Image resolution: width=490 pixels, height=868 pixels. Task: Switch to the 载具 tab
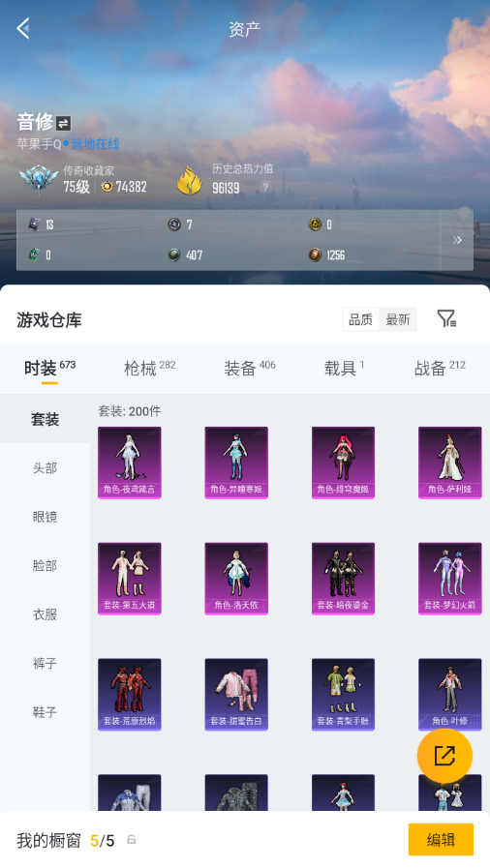click(x=344, y=368)
